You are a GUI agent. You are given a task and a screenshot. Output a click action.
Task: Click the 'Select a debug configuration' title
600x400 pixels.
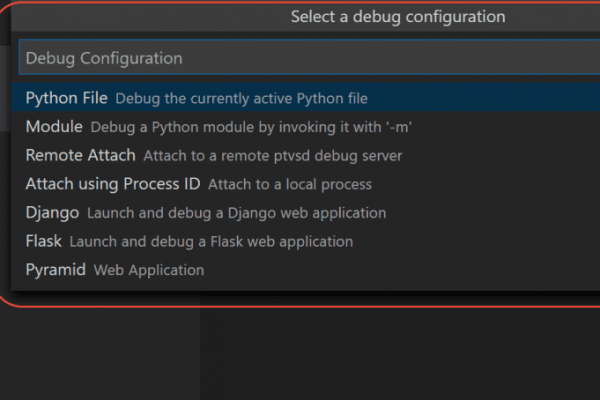(398, 17)
